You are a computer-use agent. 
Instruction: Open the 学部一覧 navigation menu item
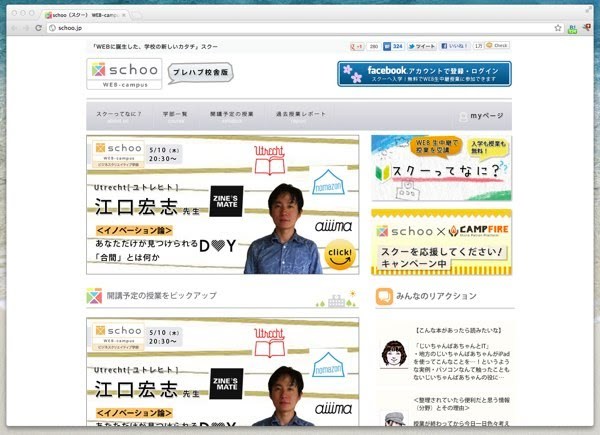tap(175, 115)
